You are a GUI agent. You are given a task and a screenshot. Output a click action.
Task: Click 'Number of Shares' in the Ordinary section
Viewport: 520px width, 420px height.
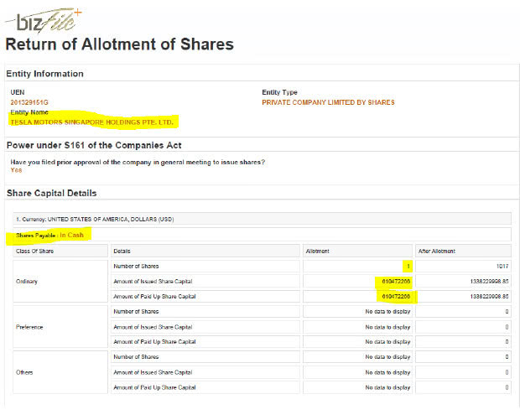point(136,267)
